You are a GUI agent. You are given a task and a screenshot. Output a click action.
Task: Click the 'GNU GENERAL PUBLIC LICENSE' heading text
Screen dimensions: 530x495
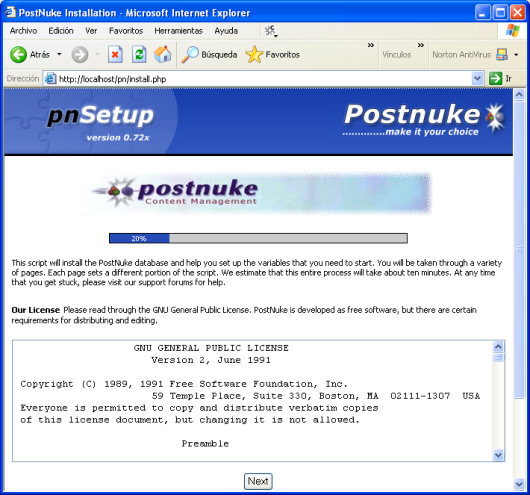click(211, 348)
